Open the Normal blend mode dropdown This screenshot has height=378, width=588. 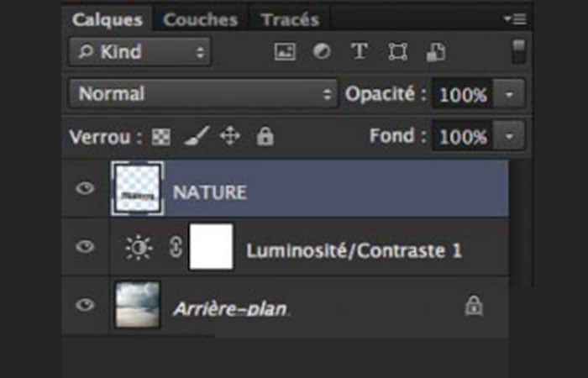pyautogui.click(x=203, y=94)
